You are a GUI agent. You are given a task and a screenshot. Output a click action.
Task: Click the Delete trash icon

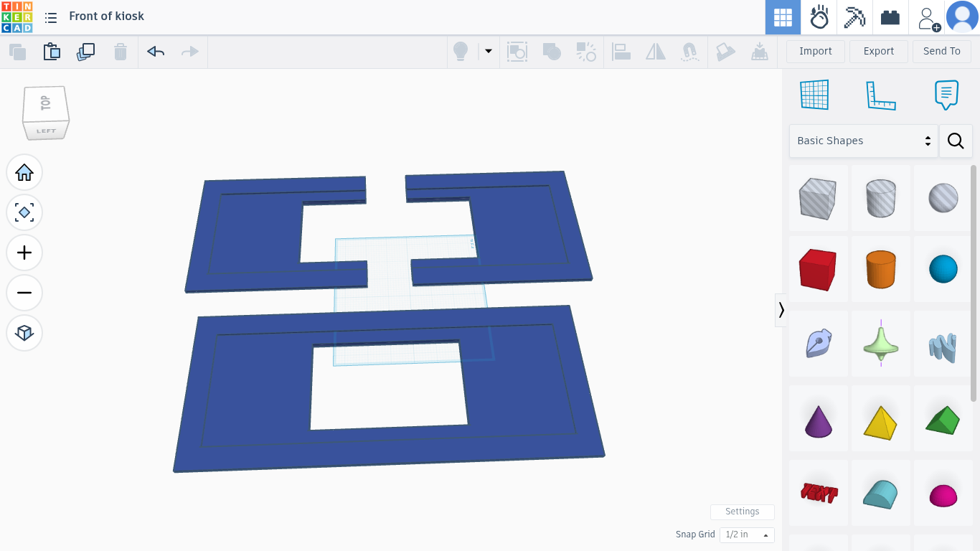pos(121,52)
